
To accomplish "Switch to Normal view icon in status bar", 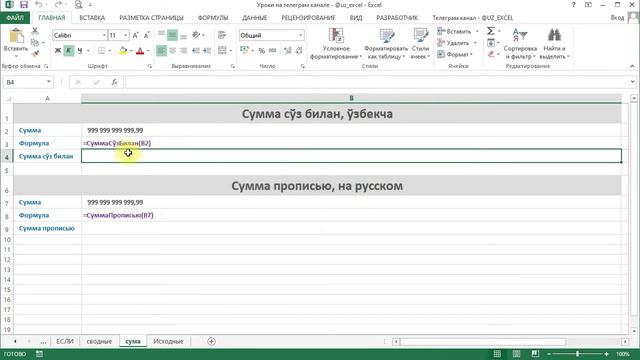I will tap(497, 354).
